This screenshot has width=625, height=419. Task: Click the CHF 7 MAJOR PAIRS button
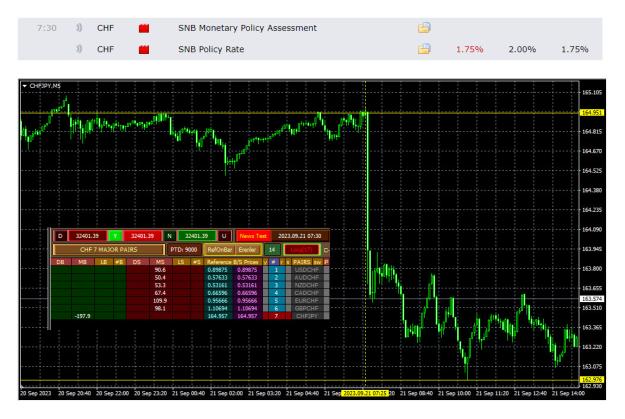(x=108, y=250)
